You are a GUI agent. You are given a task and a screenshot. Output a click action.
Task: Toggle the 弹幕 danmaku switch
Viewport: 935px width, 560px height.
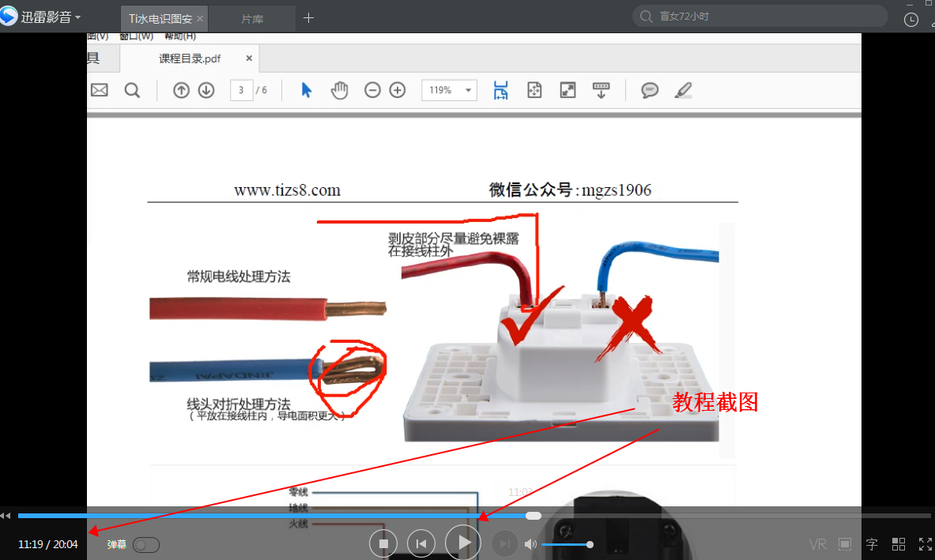pos(146,544)
